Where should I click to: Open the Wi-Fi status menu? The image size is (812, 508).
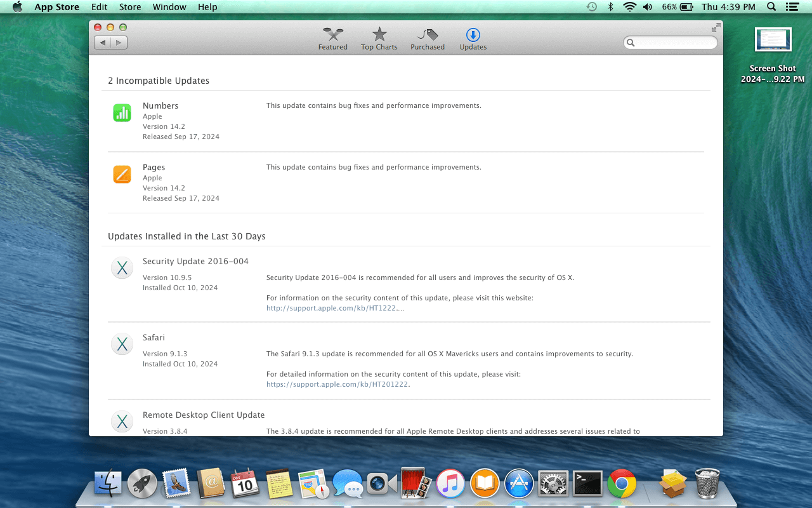(x=629, y=7)
